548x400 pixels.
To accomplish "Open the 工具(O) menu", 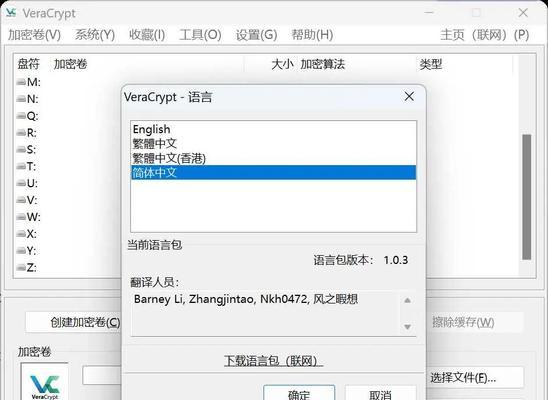I will 200,35.
